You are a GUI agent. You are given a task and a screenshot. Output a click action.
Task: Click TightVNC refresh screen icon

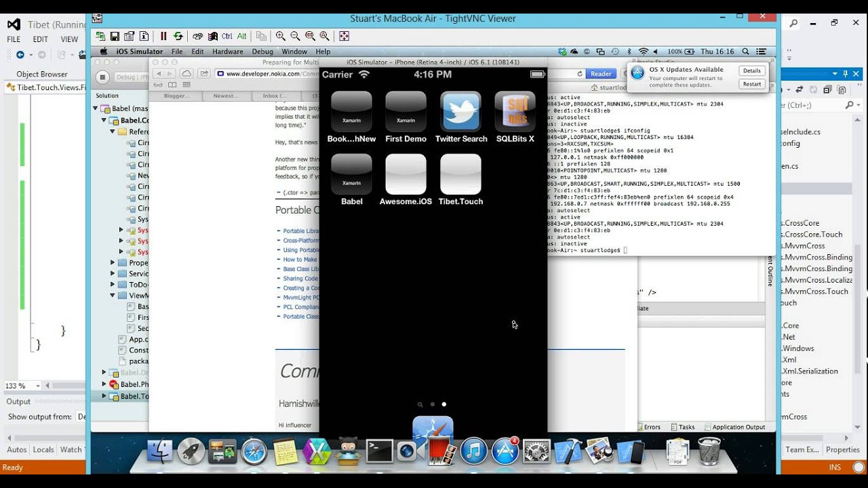pos(178,36)
